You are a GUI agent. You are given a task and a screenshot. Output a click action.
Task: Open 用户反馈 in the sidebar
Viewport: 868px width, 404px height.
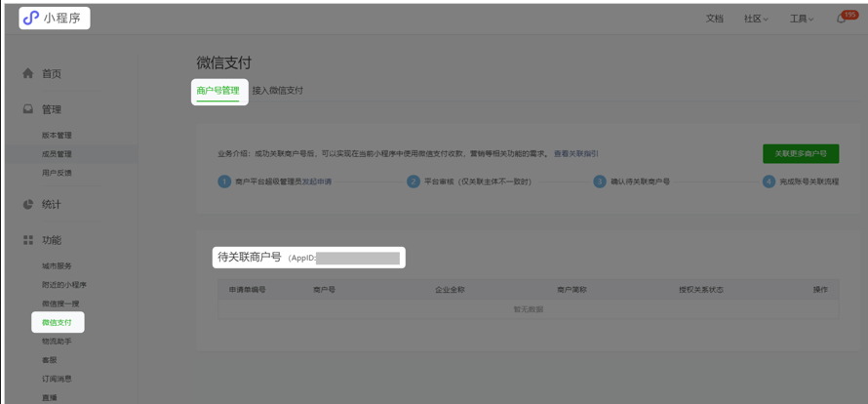point(57,173)
